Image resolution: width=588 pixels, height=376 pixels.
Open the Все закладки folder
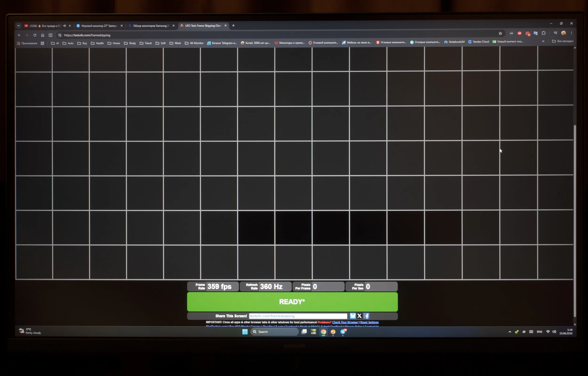point(563,41)
